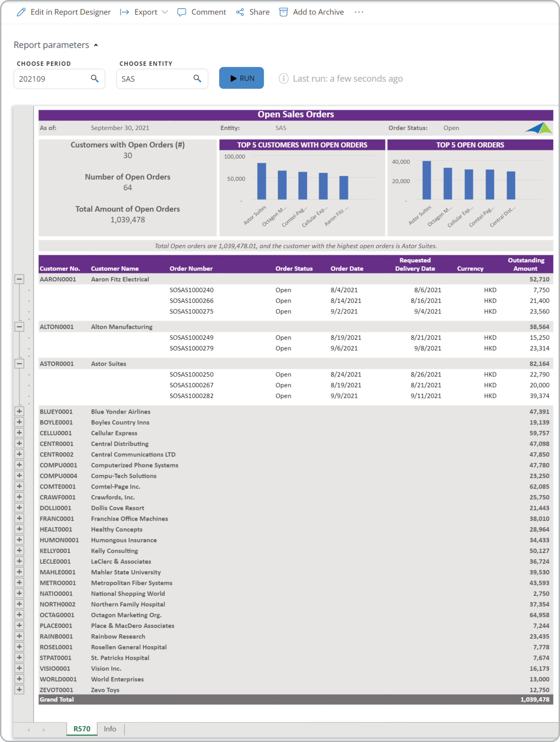Expand the VISIO0001 Vision Inc. row
560x742 pixels.
click(x=19, y=668)
